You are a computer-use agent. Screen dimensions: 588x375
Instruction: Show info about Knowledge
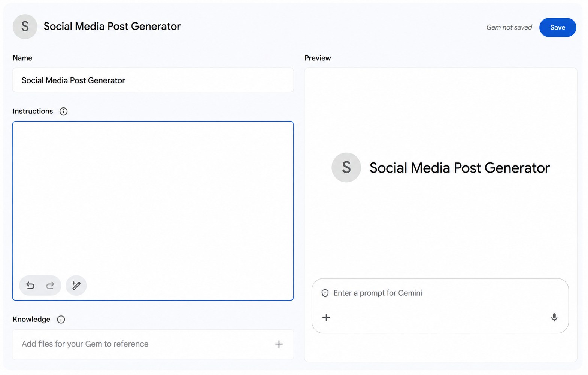61,319
